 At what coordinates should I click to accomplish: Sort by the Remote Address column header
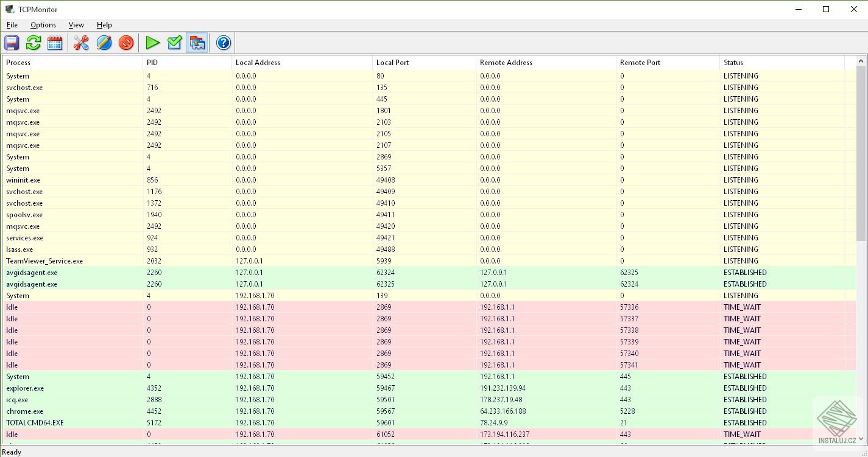pos(506,62)
